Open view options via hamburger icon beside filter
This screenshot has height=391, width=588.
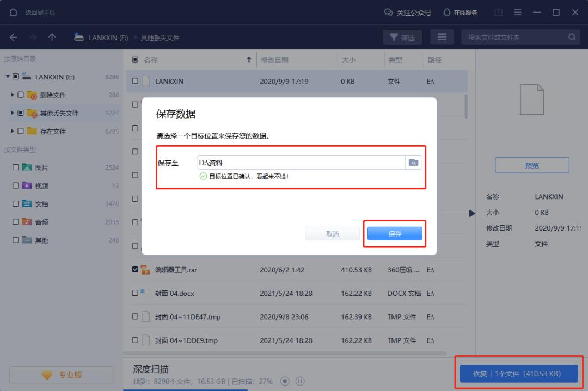click(x=442, y=37)
